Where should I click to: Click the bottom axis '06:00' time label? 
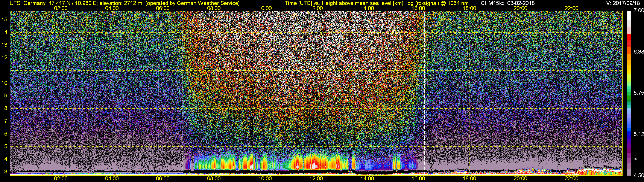[163, 179]
